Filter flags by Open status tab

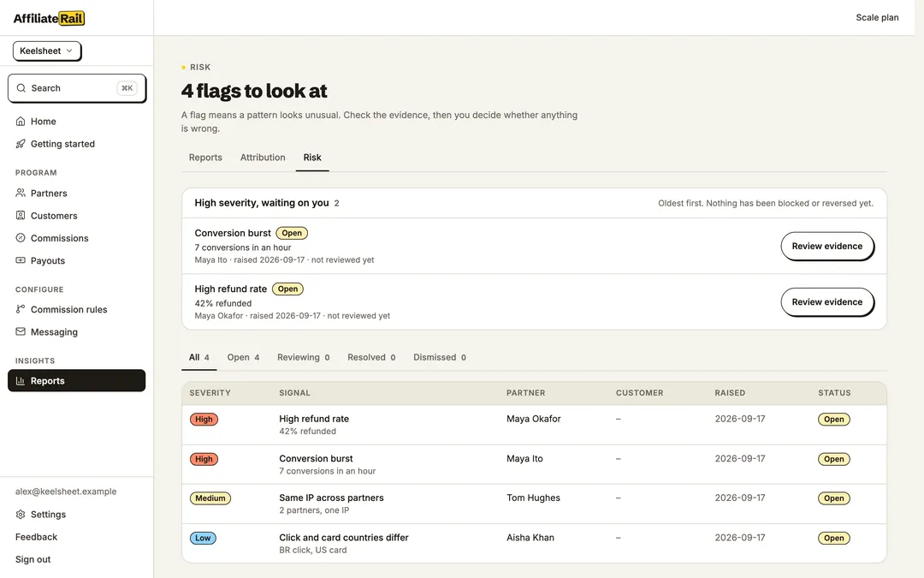(243, 357)
